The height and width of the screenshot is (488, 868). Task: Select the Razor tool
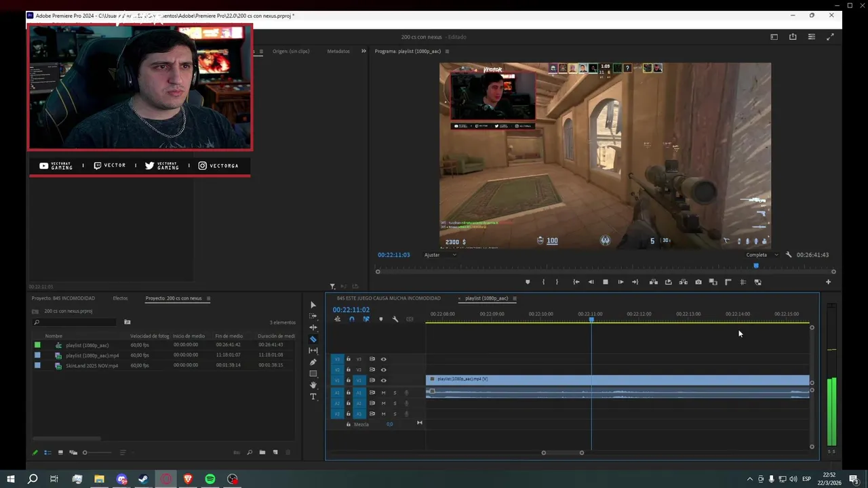(313, 339)
